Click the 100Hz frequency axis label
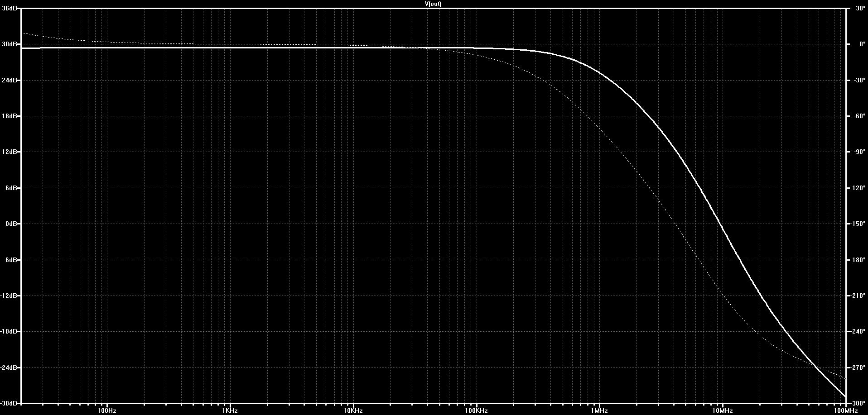The width and height of the screenshot is (868, 415). point(107,411)
